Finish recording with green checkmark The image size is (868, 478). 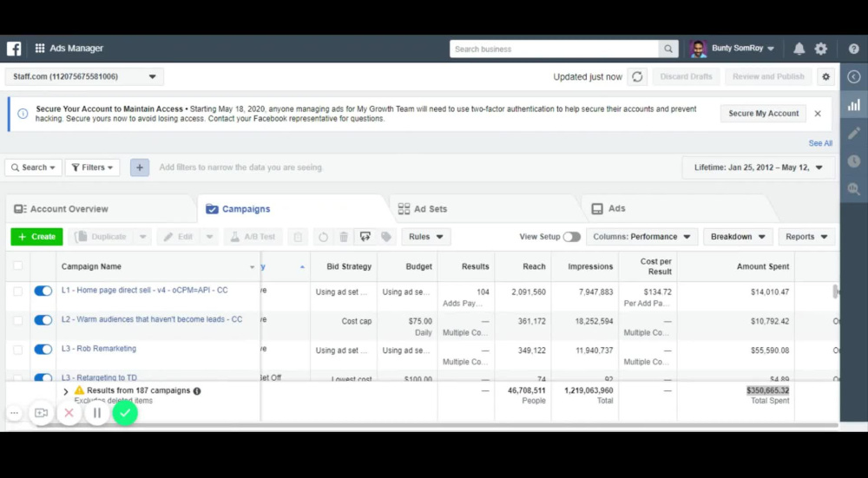coord(125,413)
